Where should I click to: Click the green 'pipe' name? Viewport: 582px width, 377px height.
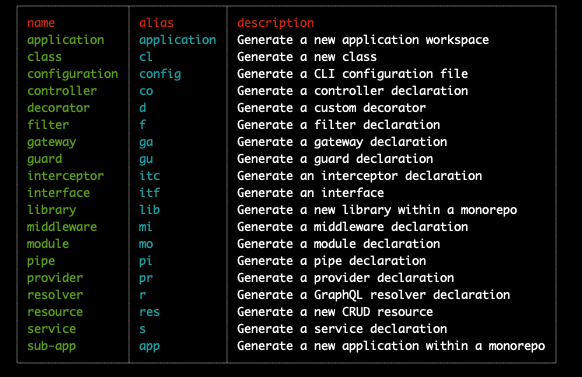tap(41, 261)
